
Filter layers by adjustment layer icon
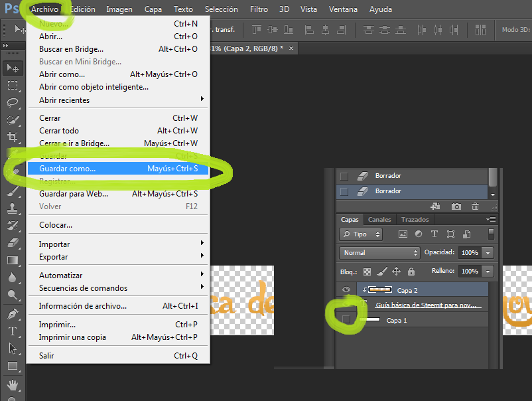[419, 234]
